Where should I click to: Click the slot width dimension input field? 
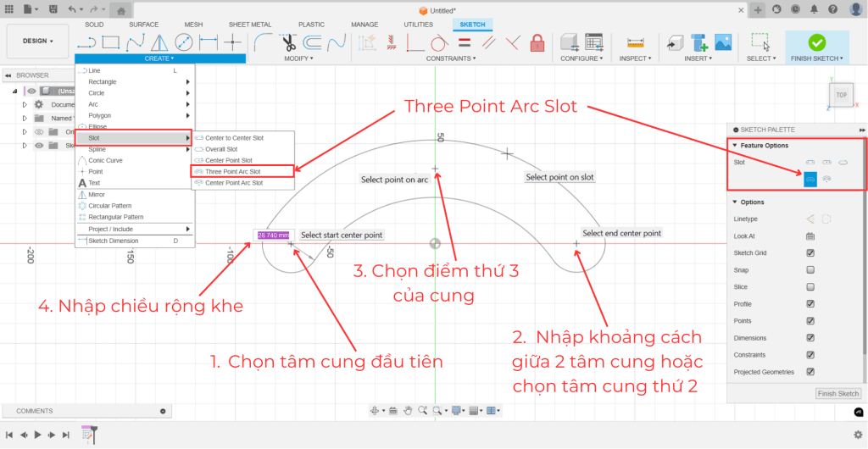tap(273, 235)
